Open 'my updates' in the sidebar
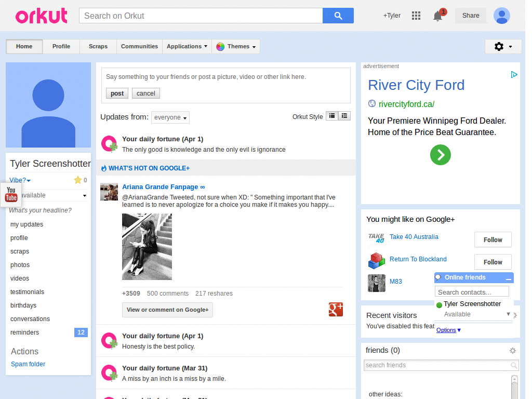532x399 pixels. [27, 224]
